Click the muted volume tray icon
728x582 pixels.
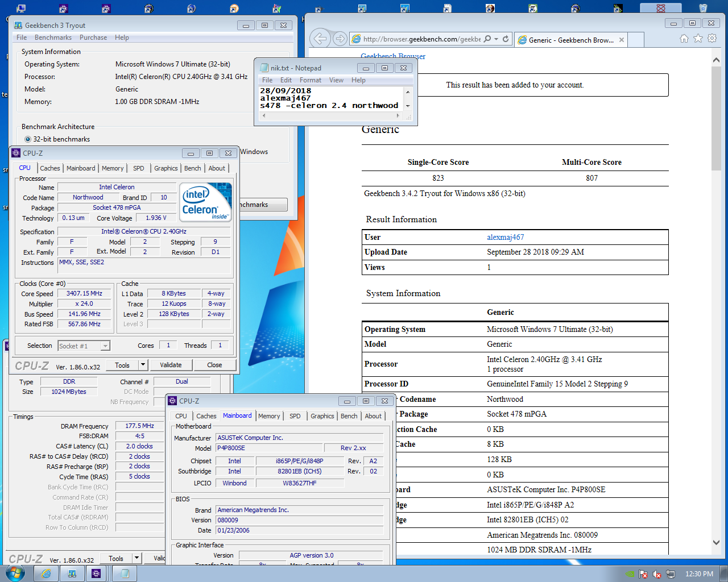click(x=657, y=574)
